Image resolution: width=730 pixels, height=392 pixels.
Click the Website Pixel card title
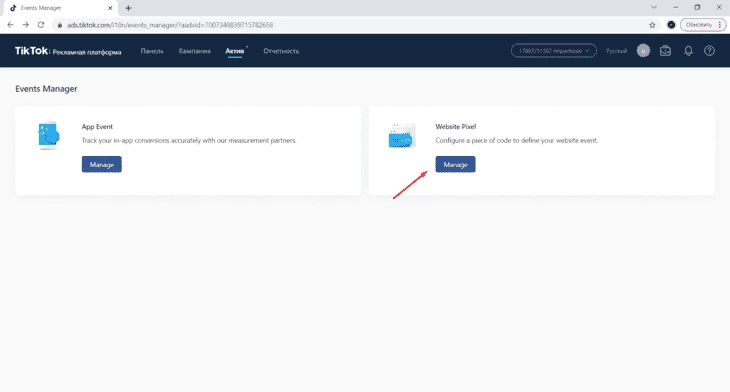[x=456, y=127]
